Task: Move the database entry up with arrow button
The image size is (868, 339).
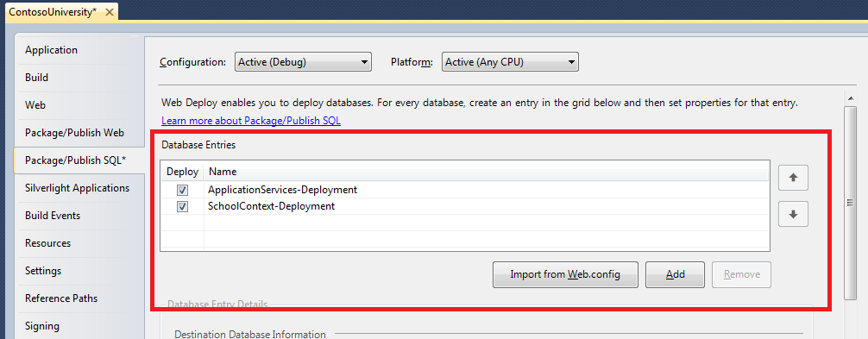Action: point(793,178)
